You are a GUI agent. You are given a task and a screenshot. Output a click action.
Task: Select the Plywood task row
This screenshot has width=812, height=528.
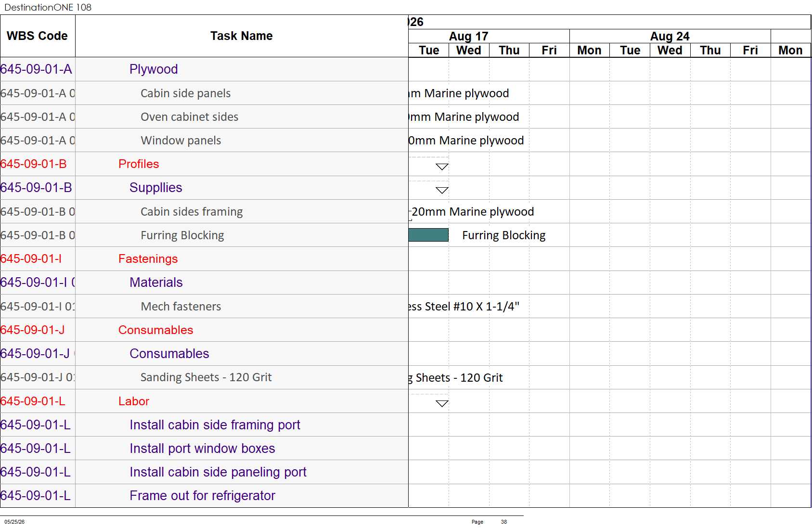(x=154, y=69)
